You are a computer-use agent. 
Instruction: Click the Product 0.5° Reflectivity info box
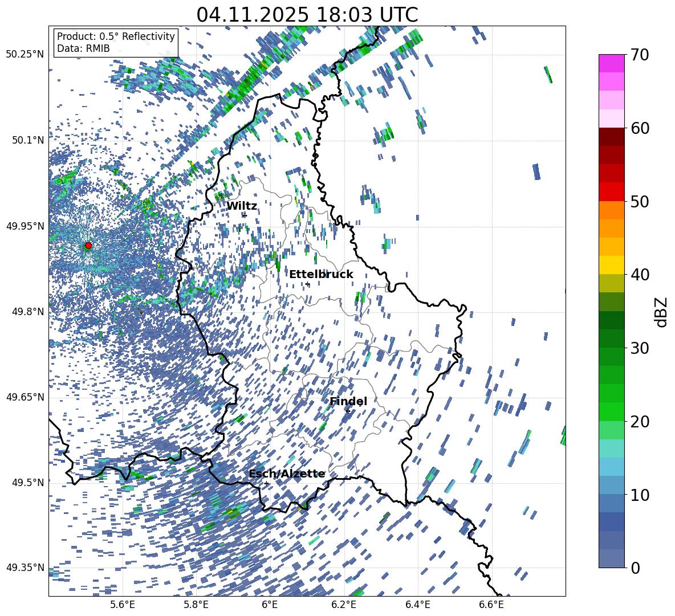(x=116, y=43)
